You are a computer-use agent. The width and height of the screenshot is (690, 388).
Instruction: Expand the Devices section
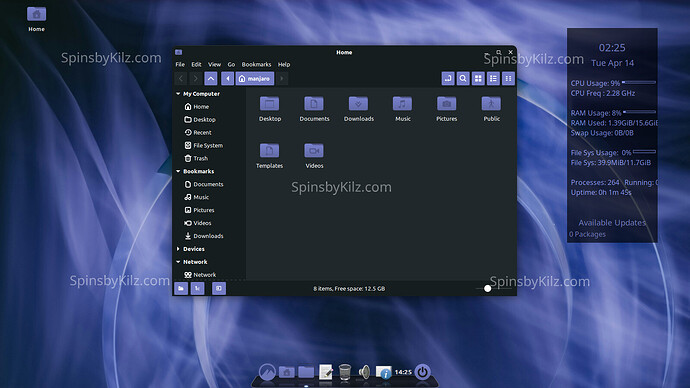coord(178,249)
